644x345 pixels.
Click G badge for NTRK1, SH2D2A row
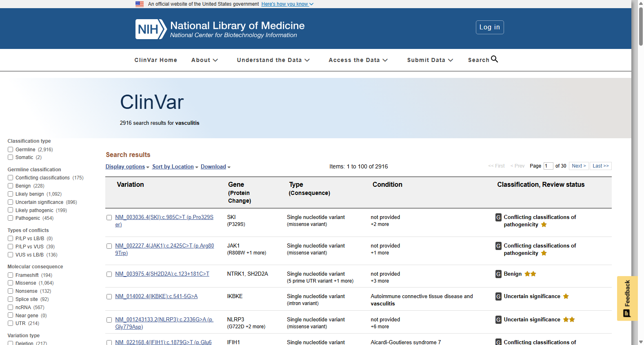[498, 274]
